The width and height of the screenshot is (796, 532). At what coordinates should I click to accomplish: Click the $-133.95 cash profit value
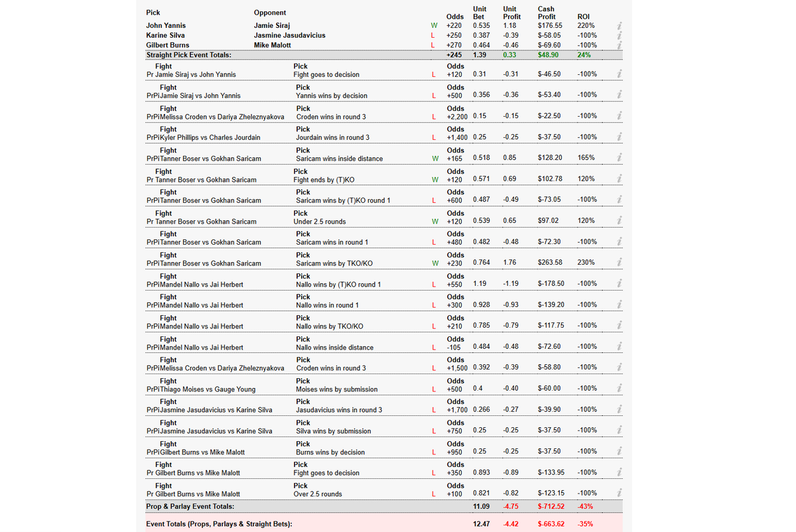(x=551, y=473)
